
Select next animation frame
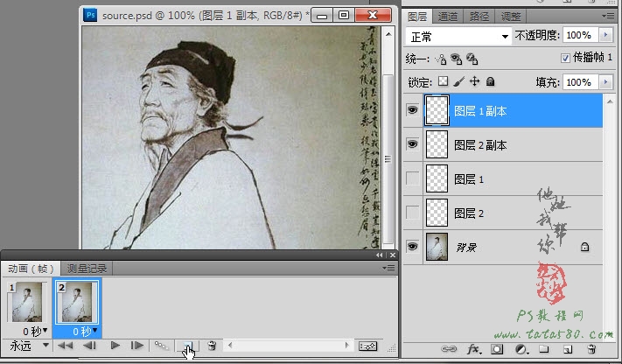click(136, 346)
